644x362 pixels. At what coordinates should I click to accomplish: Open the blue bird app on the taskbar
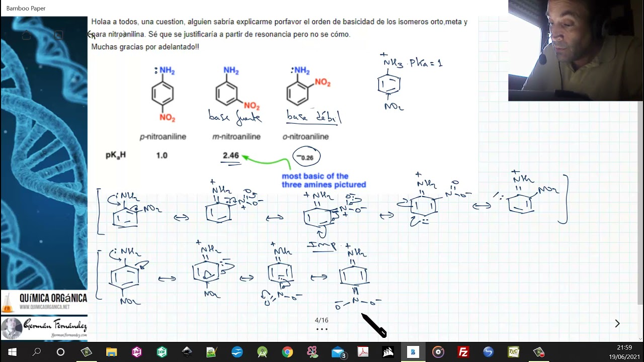tap(237, 352)
